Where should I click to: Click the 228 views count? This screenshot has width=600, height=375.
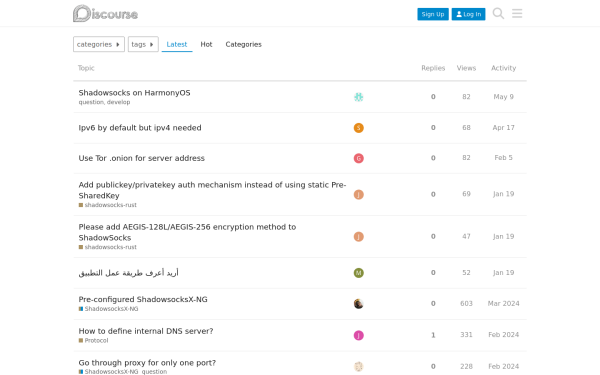(466, 367)
